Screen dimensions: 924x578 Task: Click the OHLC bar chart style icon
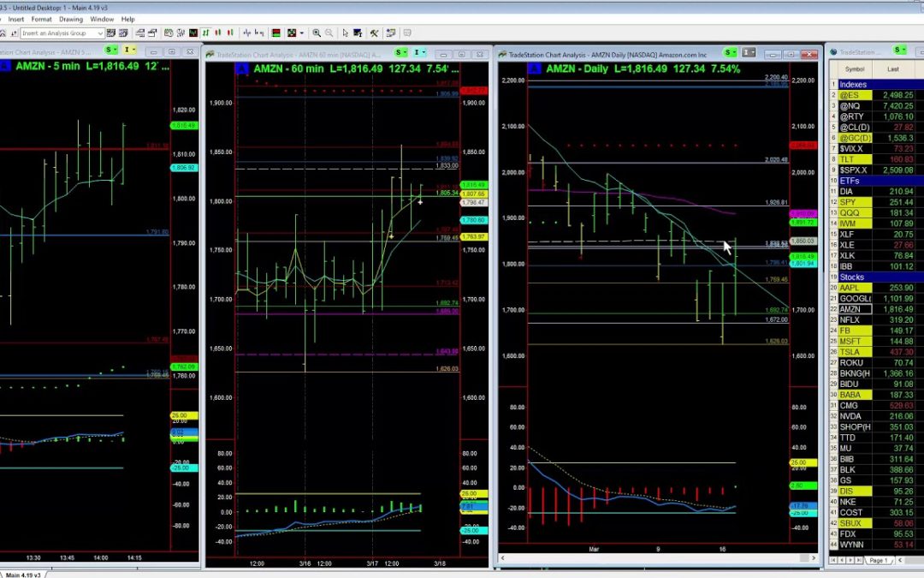pos(207,33)
